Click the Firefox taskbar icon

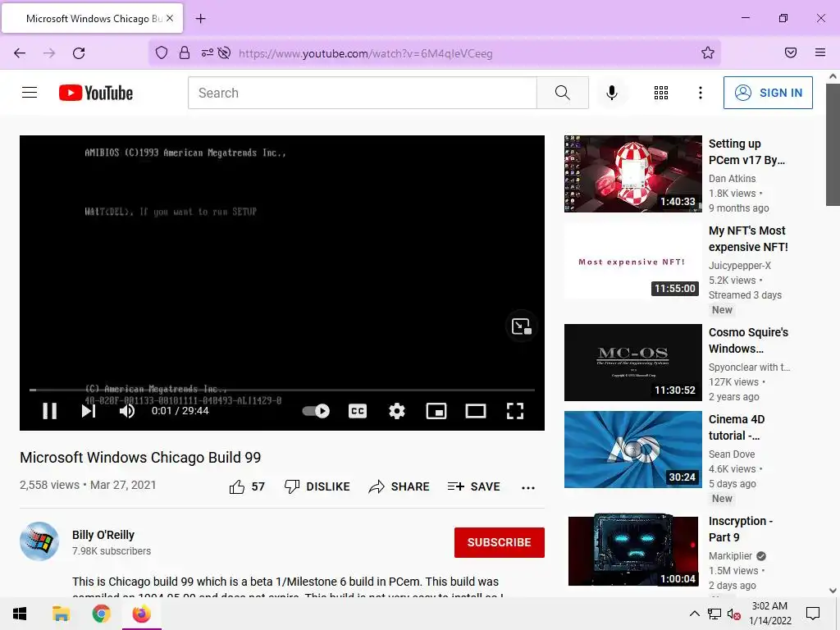click(x=141, y=614)
